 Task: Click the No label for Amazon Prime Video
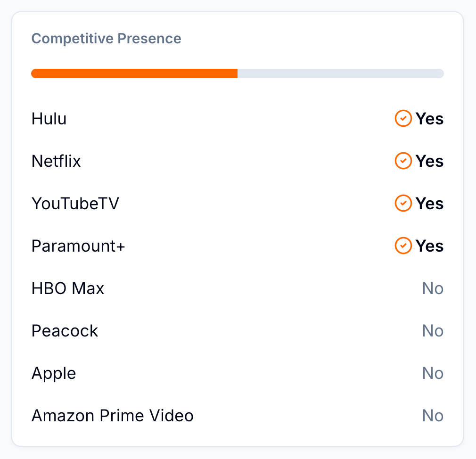tap(433, 415)
